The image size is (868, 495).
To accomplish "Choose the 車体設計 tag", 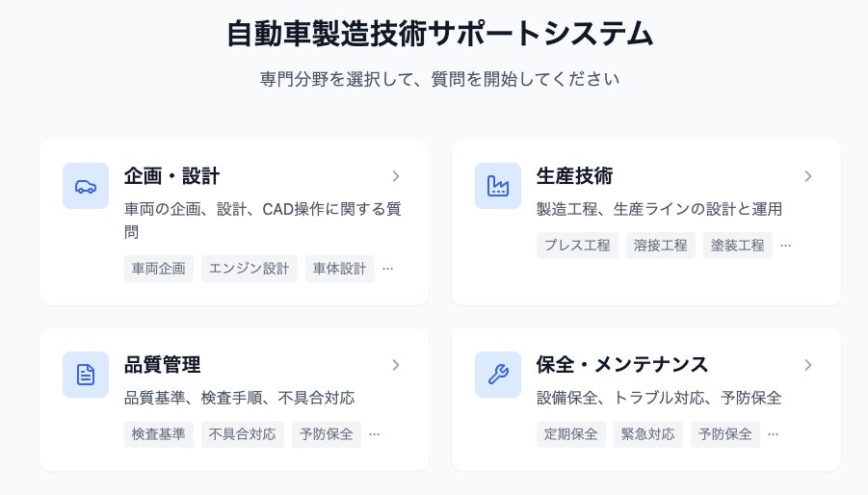I will 340,269.
